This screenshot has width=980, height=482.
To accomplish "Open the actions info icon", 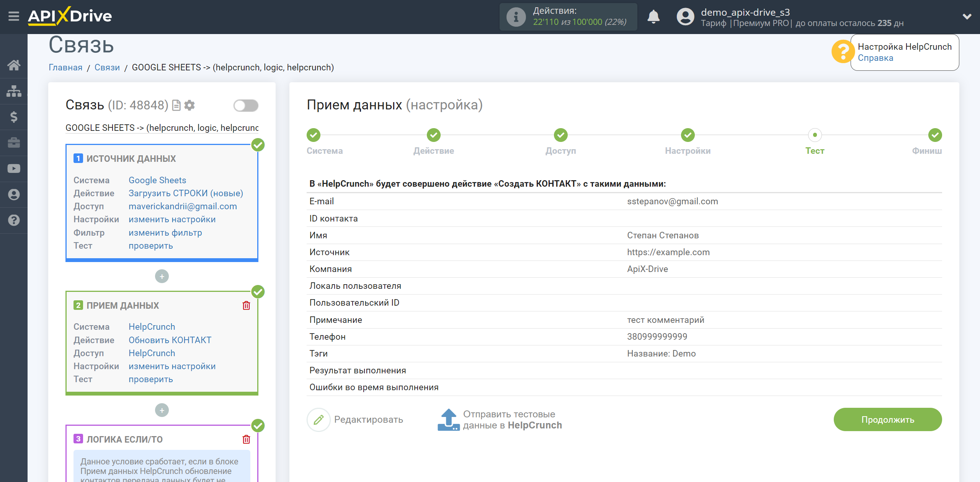I will 516,17.
